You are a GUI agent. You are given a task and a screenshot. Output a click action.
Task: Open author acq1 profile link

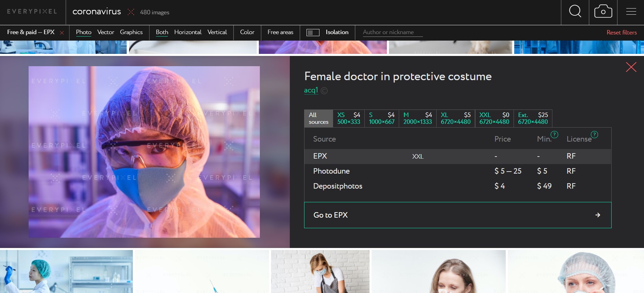coord(311,90)
